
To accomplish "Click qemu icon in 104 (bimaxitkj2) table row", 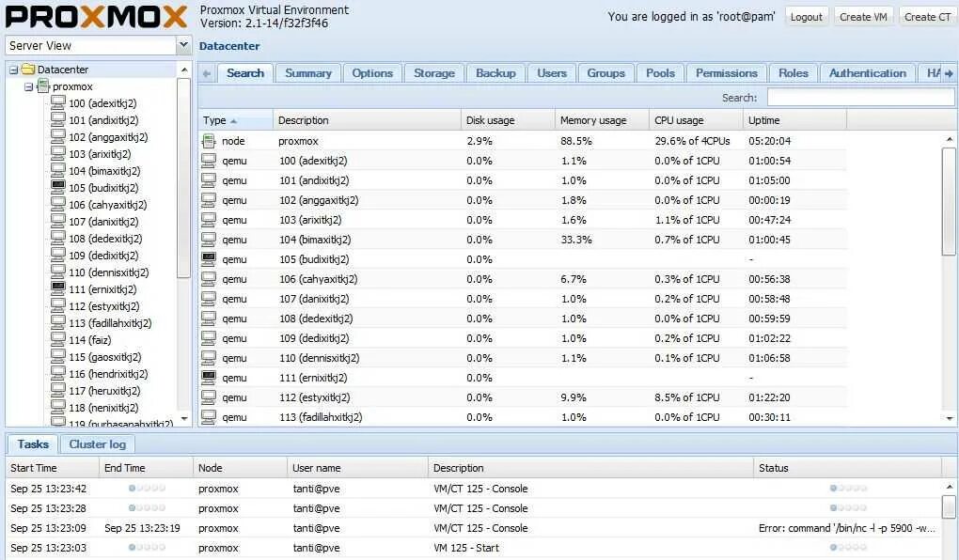I will pos(209,239).
